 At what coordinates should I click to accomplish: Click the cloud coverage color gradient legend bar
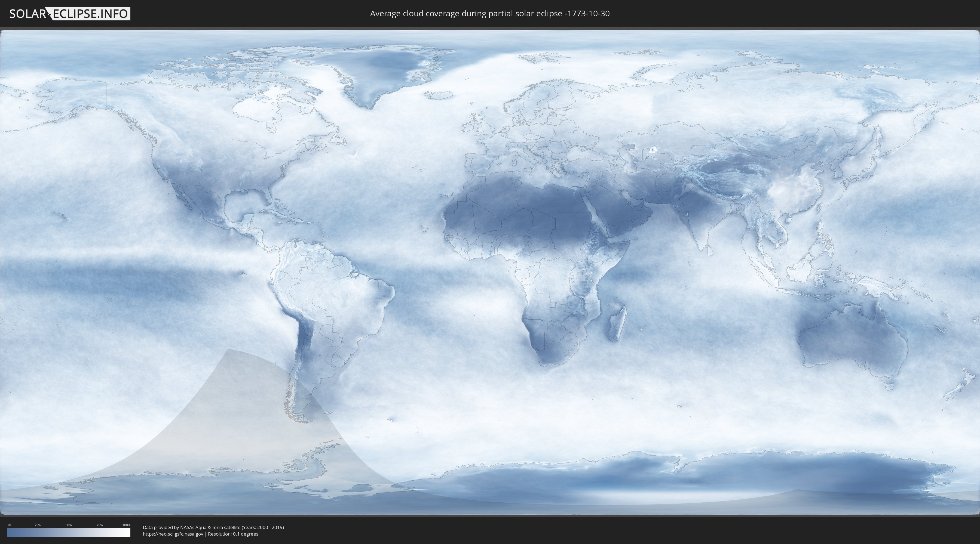point(69,533)
